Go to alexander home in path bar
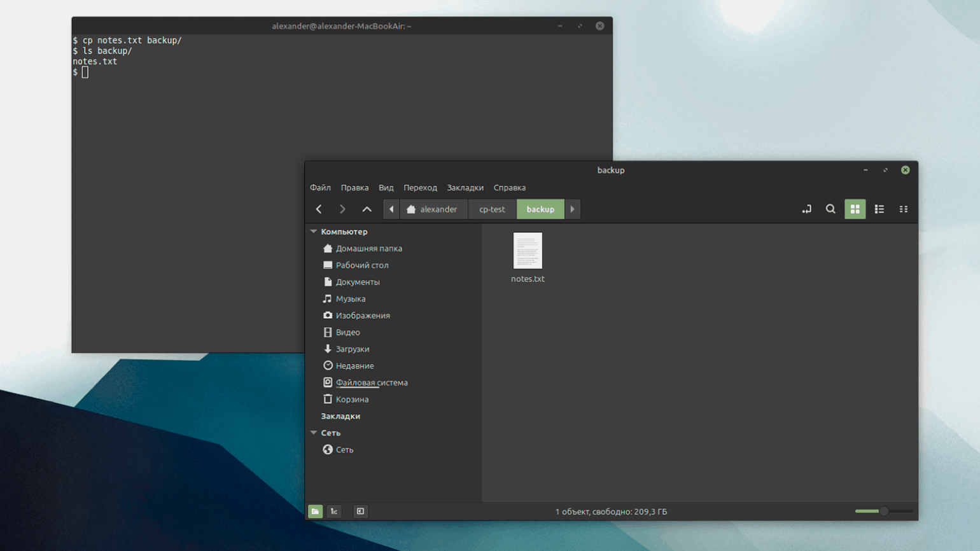The image size is (980, 551). tap(433, 209)
